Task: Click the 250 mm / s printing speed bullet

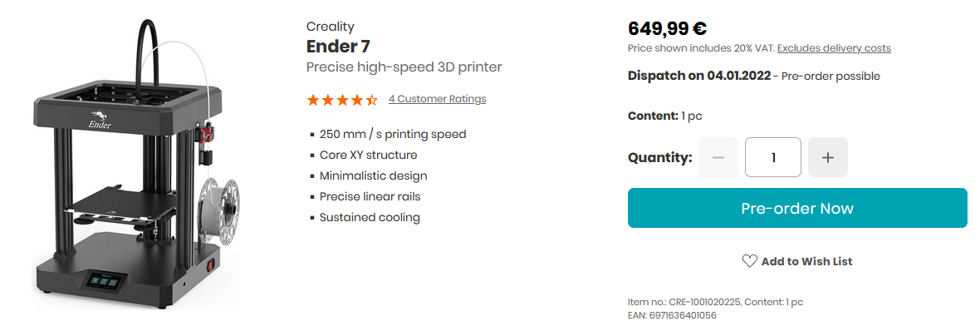Action: pyautogui.click(x=393, y=134)
